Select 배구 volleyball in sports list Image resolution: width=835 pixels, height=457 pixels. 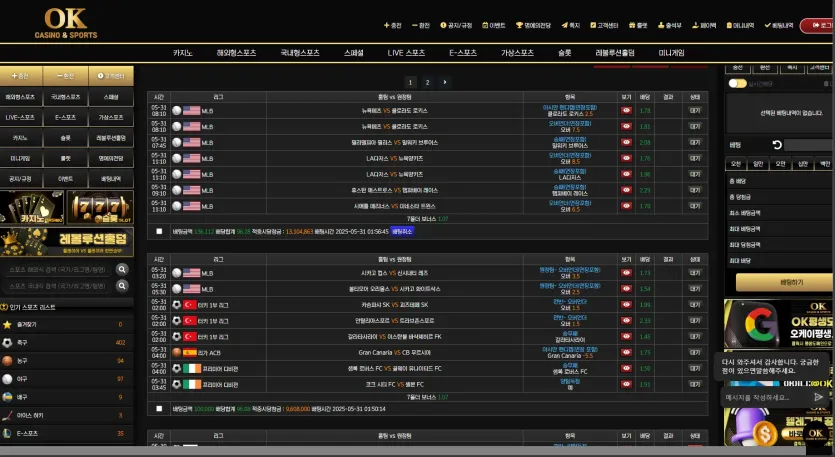[x=67, y=397]
